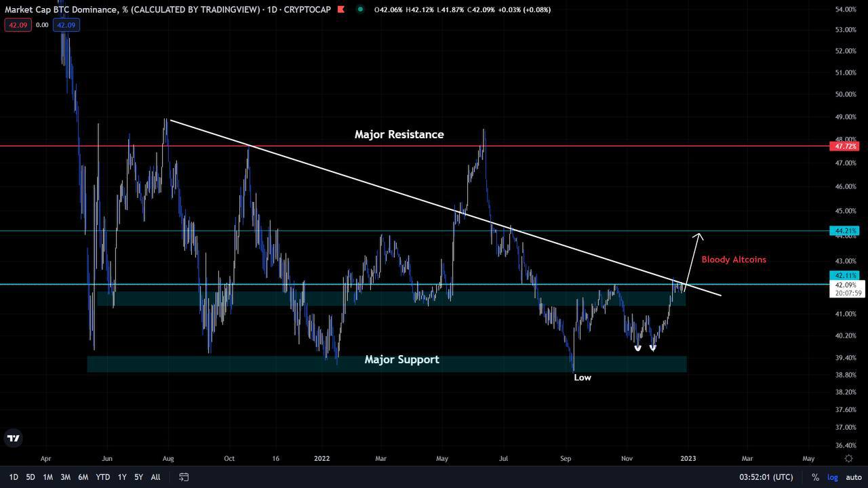Click the L41.87% low value
This screenshot has height=488, width=868.
(450, 9)
